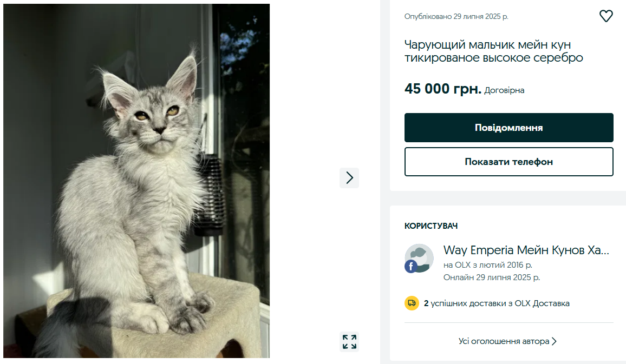Toggle the heart favorite icon
Image resolution: width=626 pixels, height=364 pixels.
tap(606, 16)
